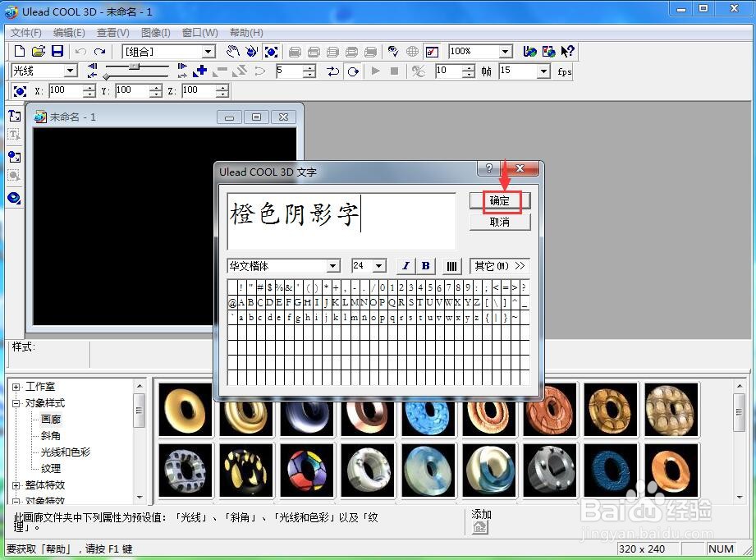
Task: Click the Insert geometric object tool in sidebar
Action: (15, 198)
